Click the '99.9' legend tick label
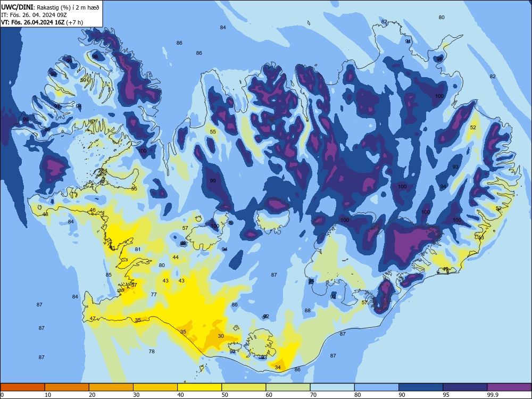Image resolution: width=532 pixels, height=399 pixels. (x=493, y=395)
